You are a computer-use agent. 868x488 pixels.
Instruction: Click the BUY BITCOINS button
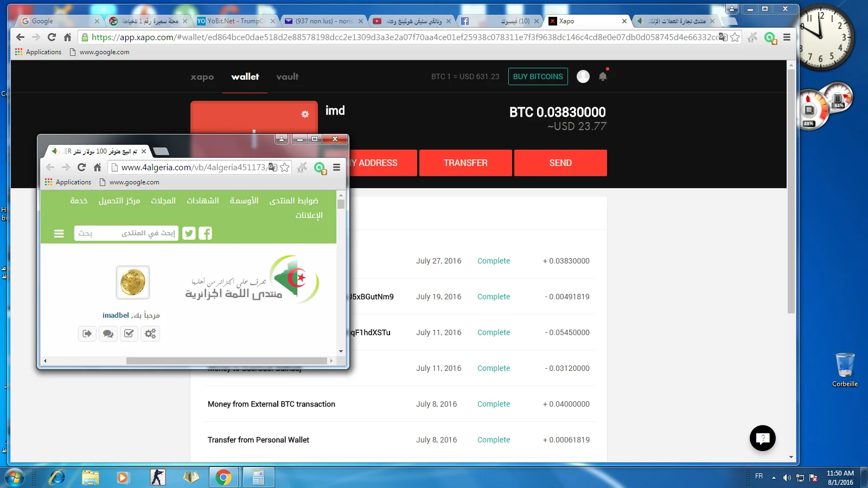point(538,76)
